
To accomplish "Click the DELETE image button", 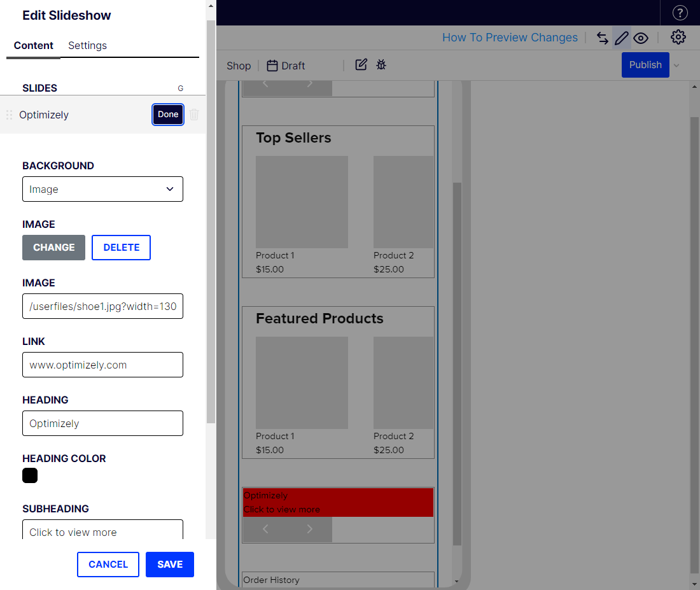I will [121, 248].
